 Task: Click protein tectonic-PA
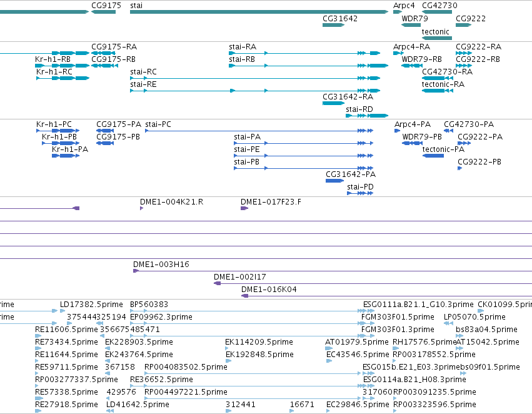coord(433,156)
